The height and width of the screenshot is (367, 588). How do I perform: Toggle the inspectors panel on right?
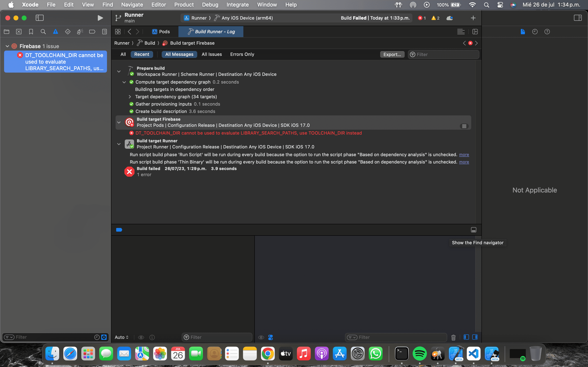click(x=578, y=18)
